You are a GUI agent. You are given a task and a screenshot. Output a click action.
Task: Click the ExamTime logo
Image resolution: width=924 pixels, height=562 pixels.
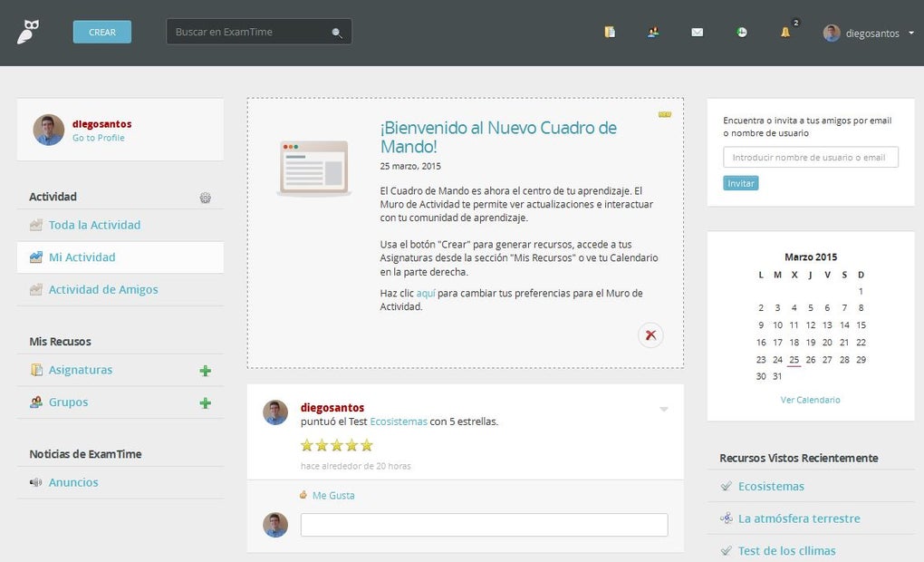27,32
